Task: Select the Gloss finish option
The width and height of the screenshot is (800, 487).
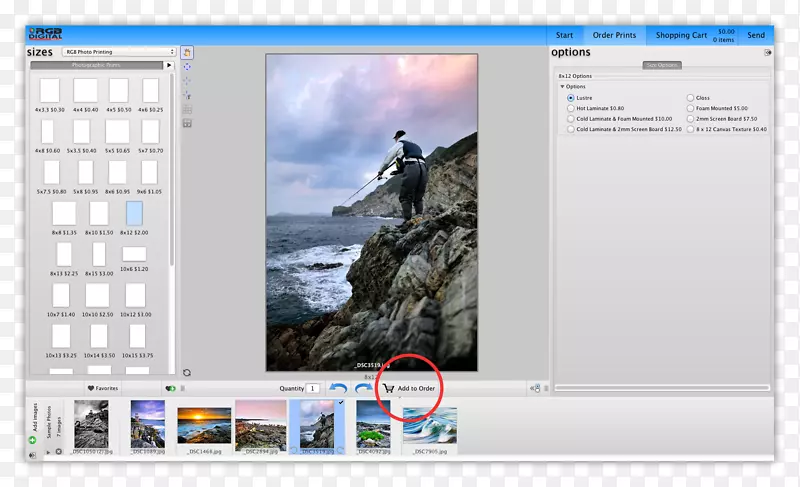Action: pyautogui.click(x=691, y=98)
